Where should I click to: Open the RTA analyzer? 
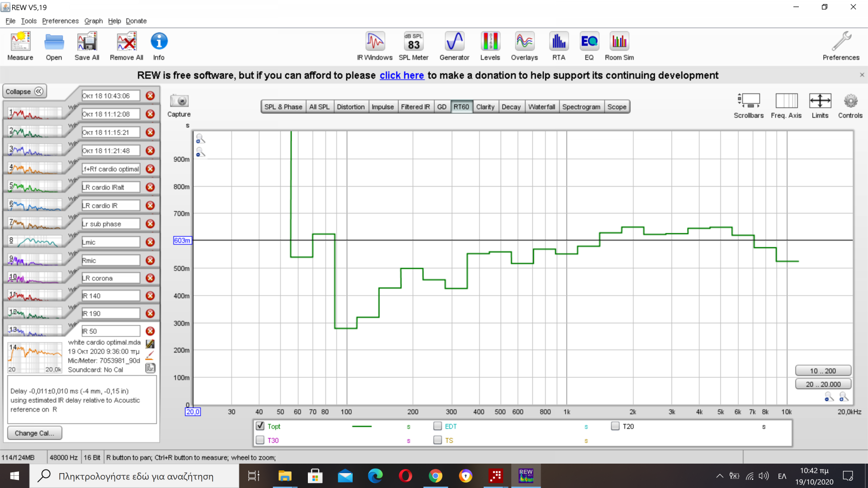click(559, 46)
